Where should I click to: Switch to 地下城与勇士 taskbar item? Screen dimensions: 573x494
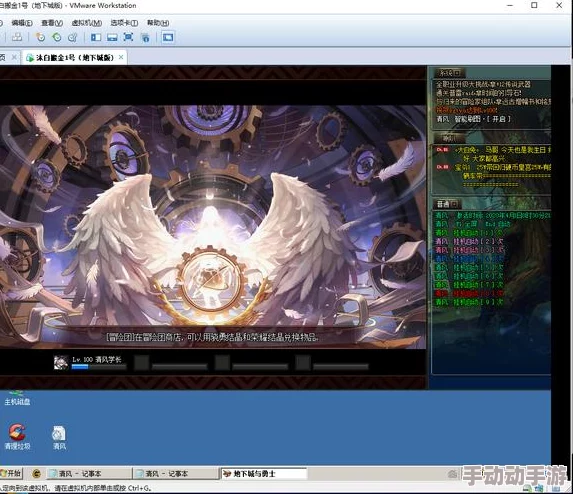click(264, 474)
